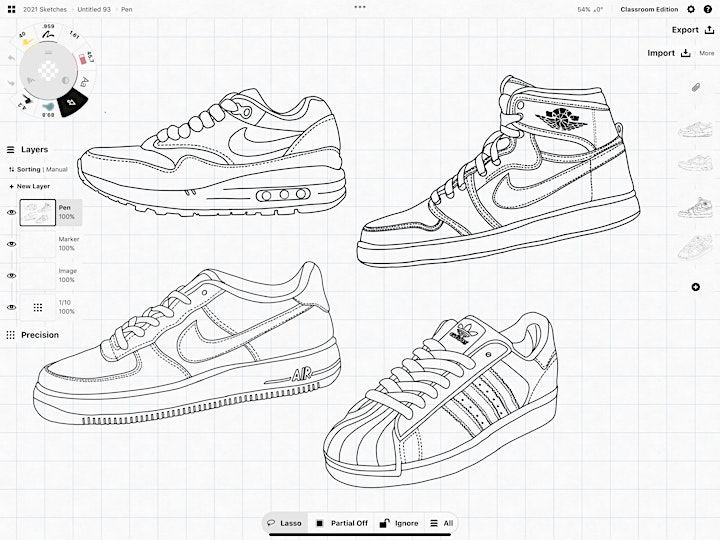Click the Marker layer name label
This screenshot has height=540, width=720.
[x=69, y=239]
